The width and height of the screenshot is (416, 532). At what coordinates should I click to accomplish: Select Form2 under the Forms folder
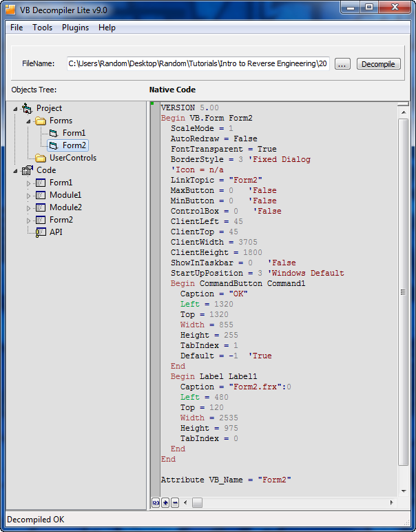click(74, 145)
